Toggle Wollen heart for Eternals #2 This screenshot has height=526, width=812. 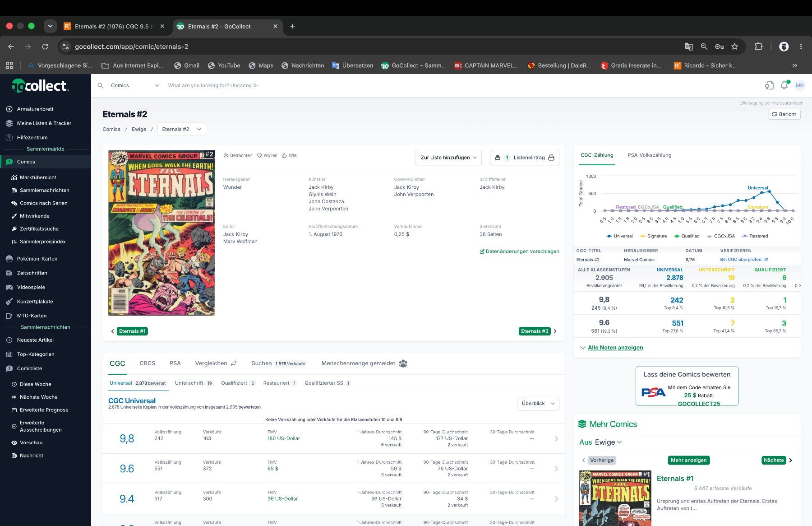click(267, 155)
